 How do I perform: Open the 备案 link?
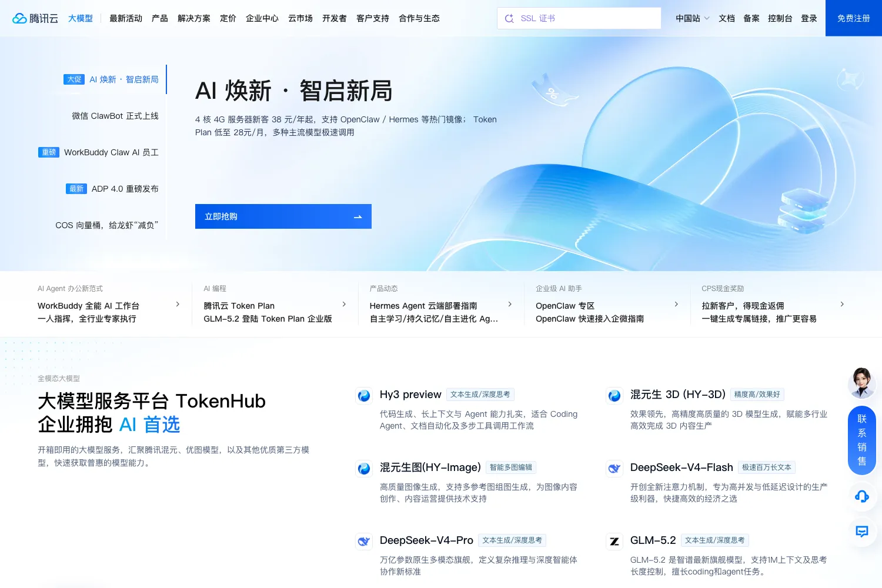(751, 18)
